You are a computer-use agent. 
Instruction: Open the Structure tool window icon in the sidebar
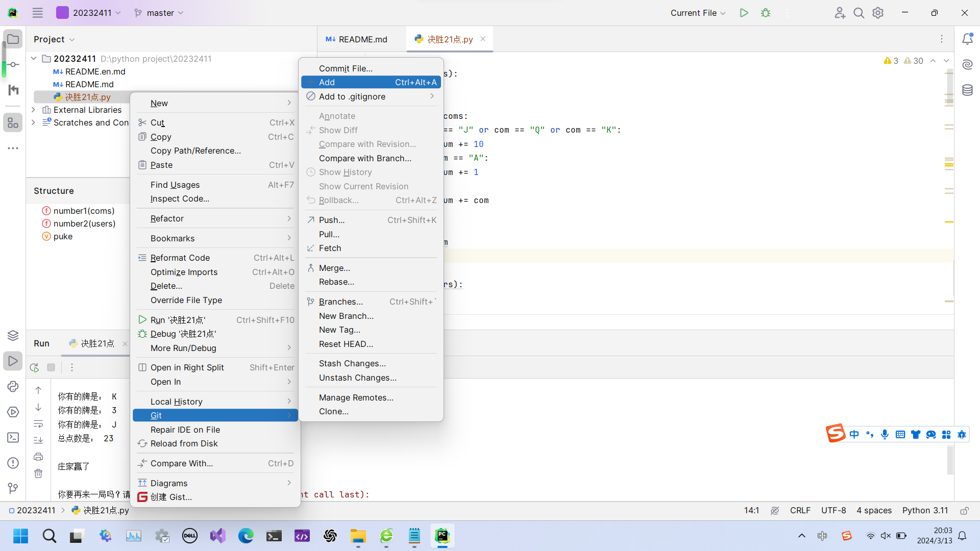13,122
